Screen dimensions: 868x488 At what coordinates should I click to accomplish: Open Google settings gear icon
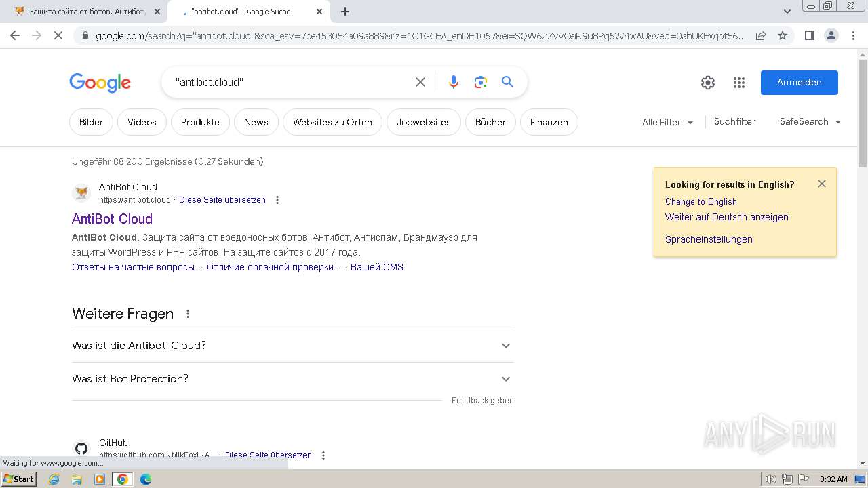point(708,83)
